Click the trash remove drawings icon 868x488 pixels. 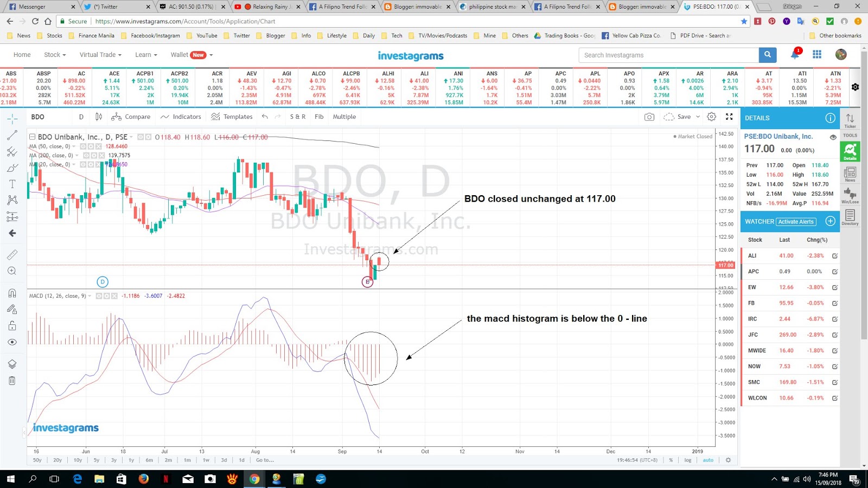point(12,381)
